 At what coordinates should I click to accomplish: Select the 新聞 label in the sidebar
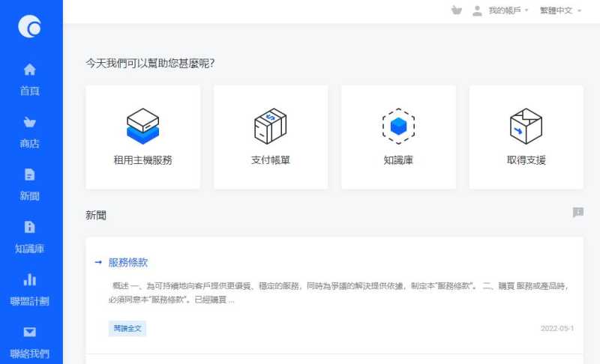coord(29,196)
